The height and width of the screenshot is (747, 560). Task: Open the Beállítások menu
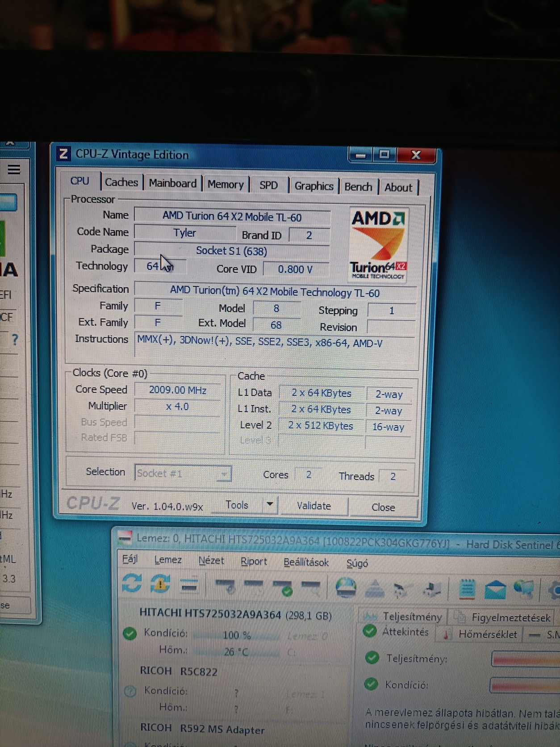click(306, 562)
